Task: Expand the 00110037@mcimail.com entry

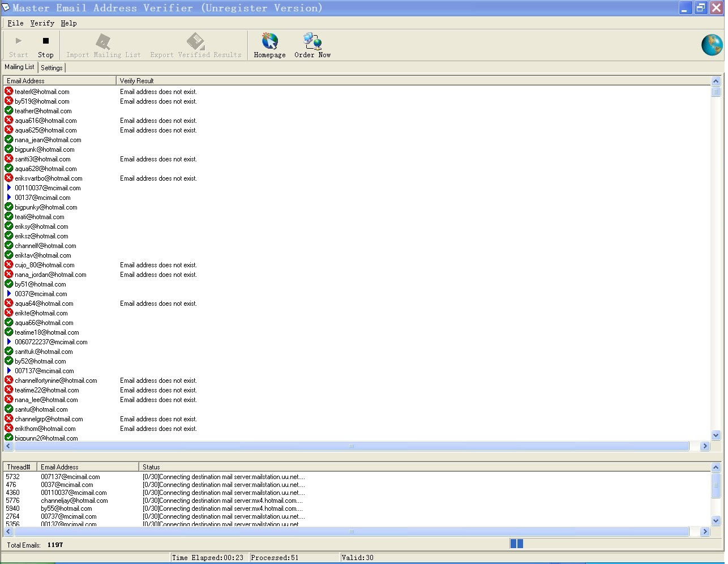Action: click(8, 187)
